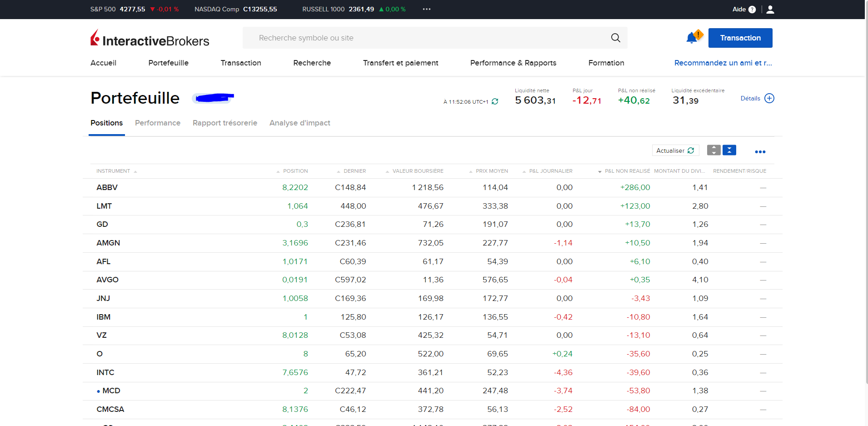
Task: Open Recherche navigation item
Action: click(312, 63)
